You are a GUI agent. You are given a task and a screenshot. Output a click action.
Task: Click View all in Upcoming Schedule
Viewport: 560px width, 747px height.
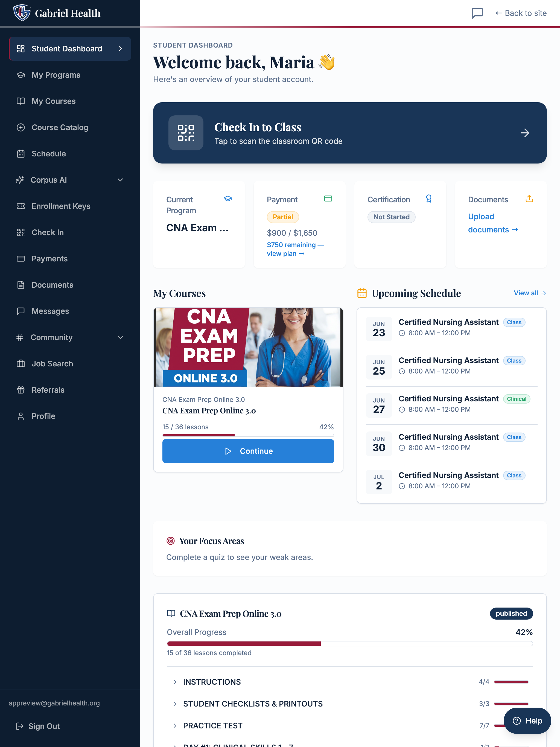[530, 293]
